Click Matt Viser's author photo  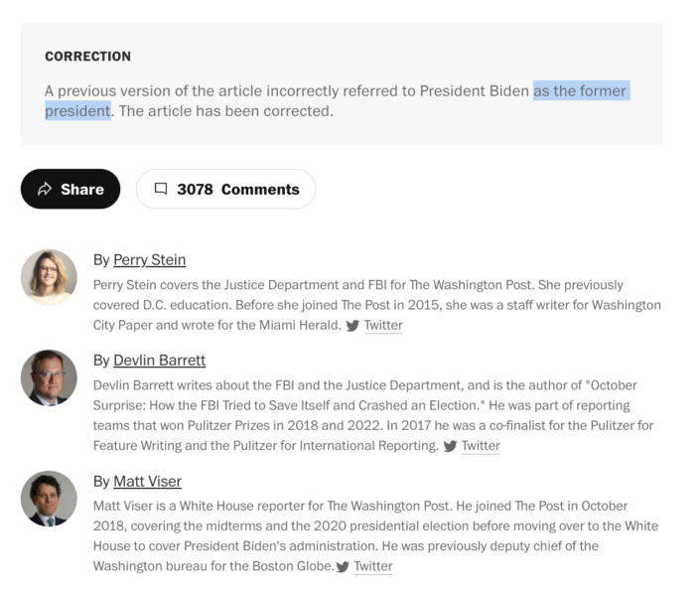[x=49, y=498]
